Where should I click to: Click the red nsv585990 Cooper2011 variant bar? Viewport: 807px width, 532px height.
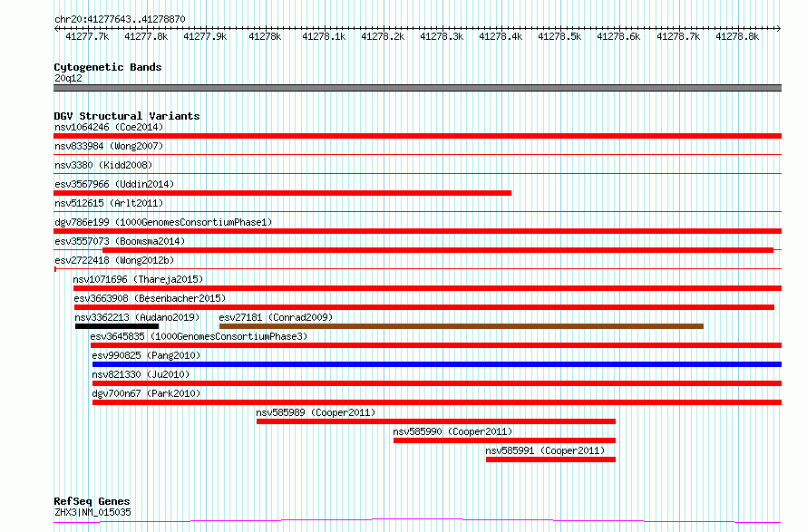pyautogui.click(x=504, y=440)
